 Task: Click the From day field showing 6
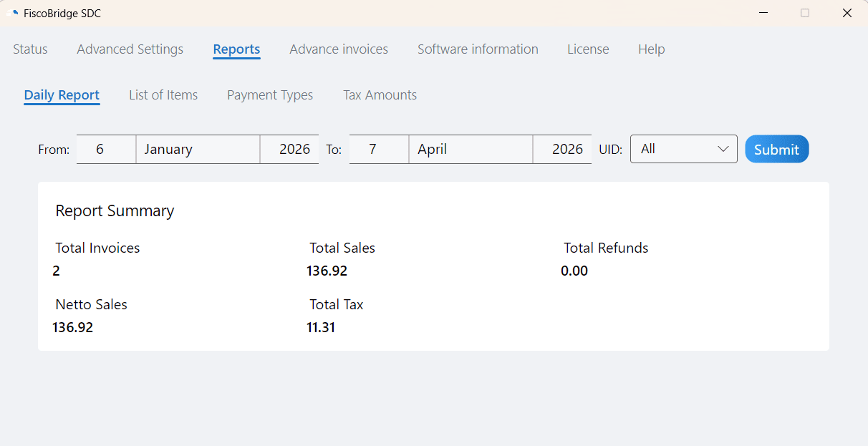tap(106, 149)
